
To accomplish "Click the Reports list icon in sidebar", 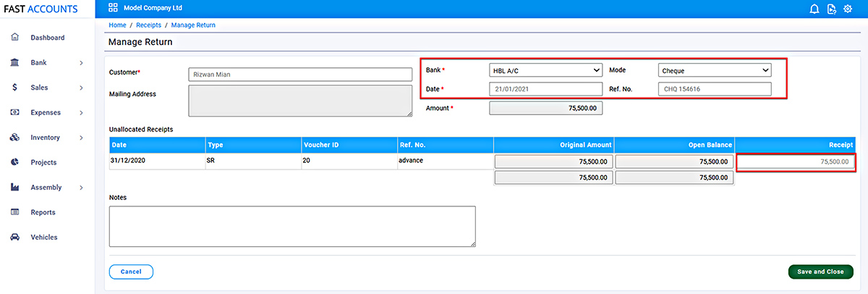I will pyautogui.click(x=14, y=212).
